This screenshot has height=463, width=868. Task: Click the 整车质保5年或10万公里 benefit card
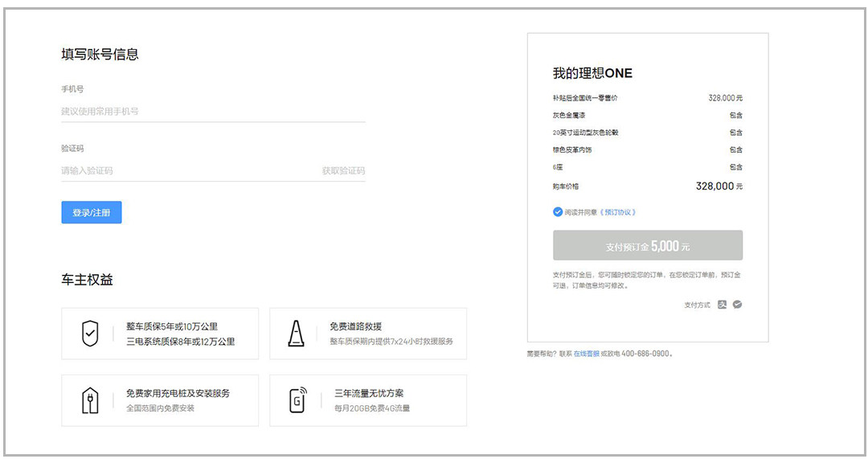coord(160,334)
